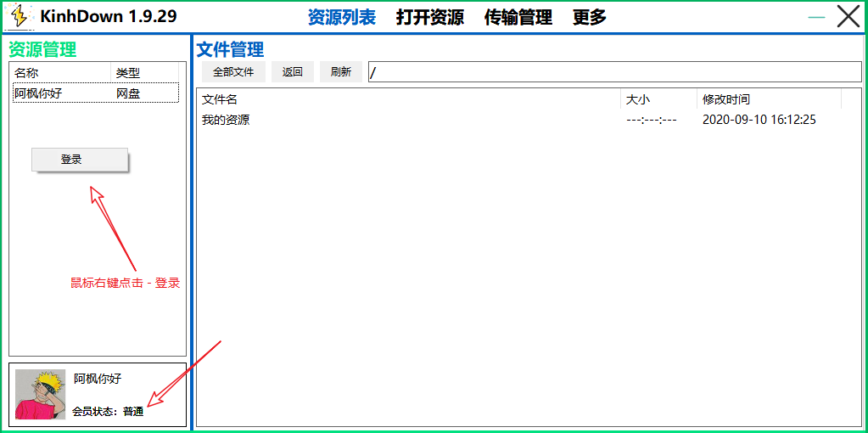Click the 阿枫你好 username in profile
868x433 pixels.
pyautogui.click(x=98, y=379)
